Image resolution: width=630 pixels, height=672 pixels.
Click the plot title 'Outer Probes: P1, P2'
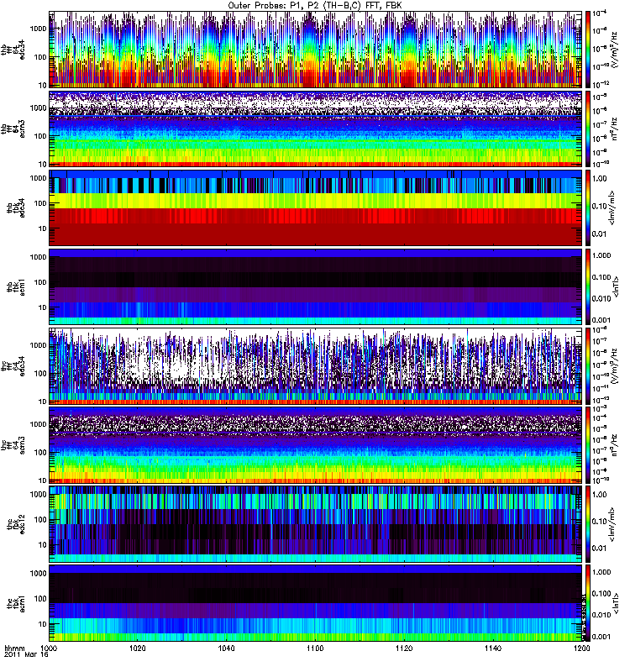point(315,5)
